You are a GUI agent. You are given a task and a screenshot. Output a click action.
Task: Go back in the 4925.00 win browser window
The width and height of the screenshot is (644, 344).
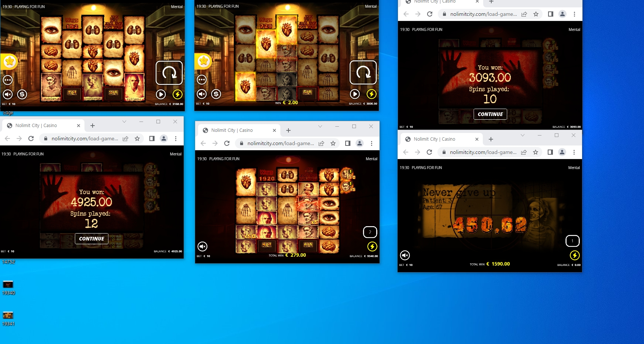tap(7, 138)
